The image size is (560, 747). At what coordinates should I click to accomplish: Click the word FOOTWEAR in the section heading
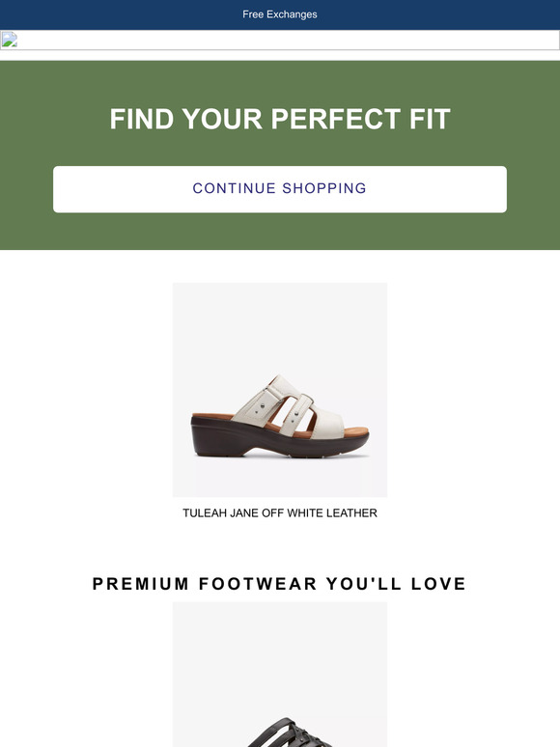(x=258, y=584)
